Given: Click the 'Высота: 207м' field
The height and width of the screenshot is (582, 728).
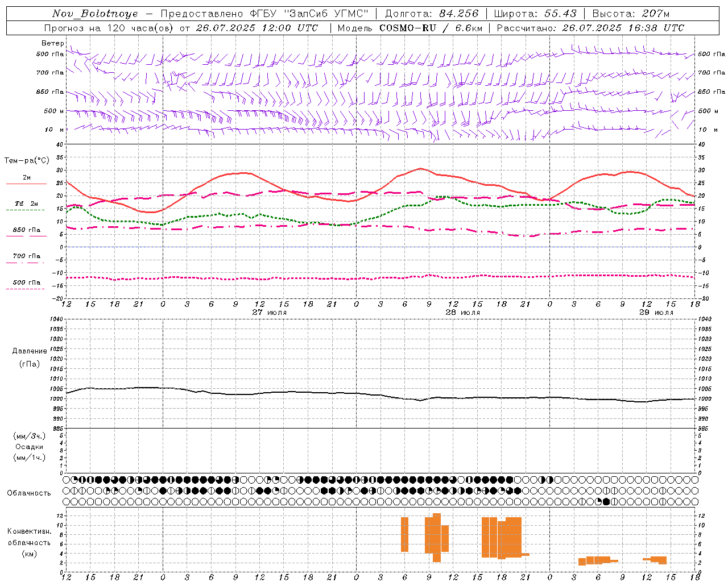Looking at the screenshot, I should tap(631, 14).
